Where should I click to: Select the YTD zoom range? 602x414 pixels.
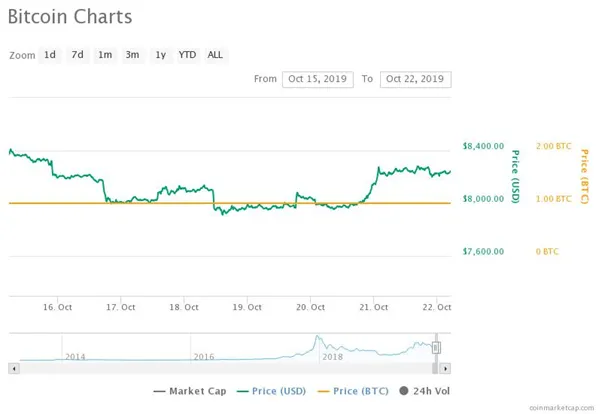tap(187, 55)
